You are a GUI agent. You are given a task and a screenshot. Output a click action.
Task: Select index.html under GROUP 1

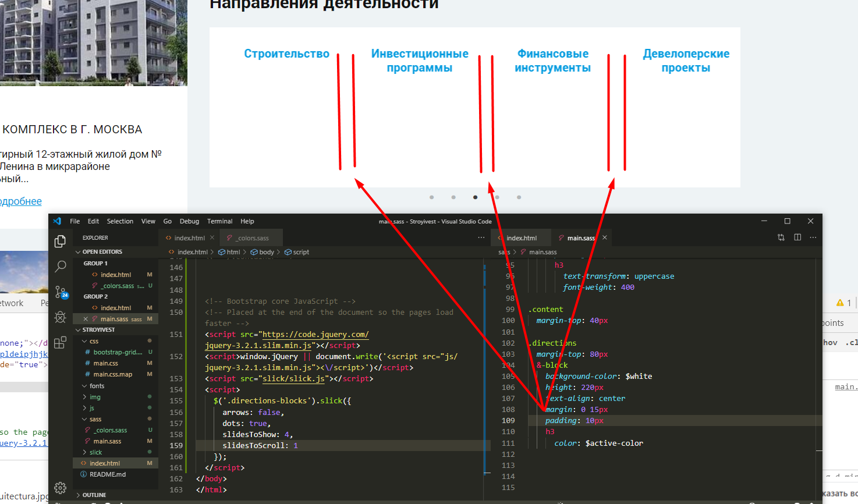click(x=116, y=275)
